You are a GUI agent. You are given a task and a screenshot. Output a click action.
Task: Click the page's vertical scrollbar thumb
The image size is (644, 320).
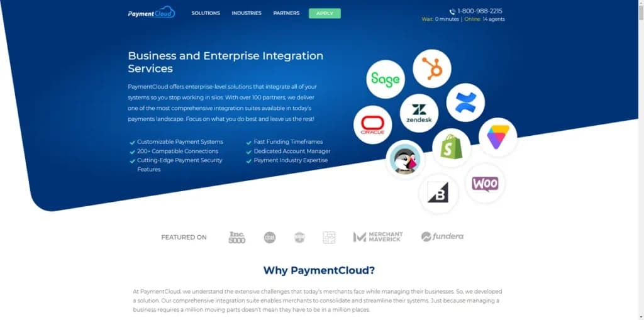641,13
